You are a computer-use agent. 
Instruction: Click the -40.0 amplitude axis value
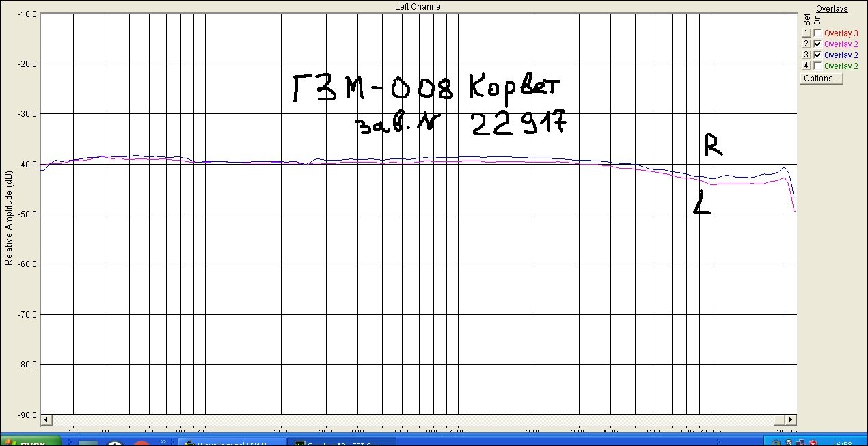coord(27,164)
